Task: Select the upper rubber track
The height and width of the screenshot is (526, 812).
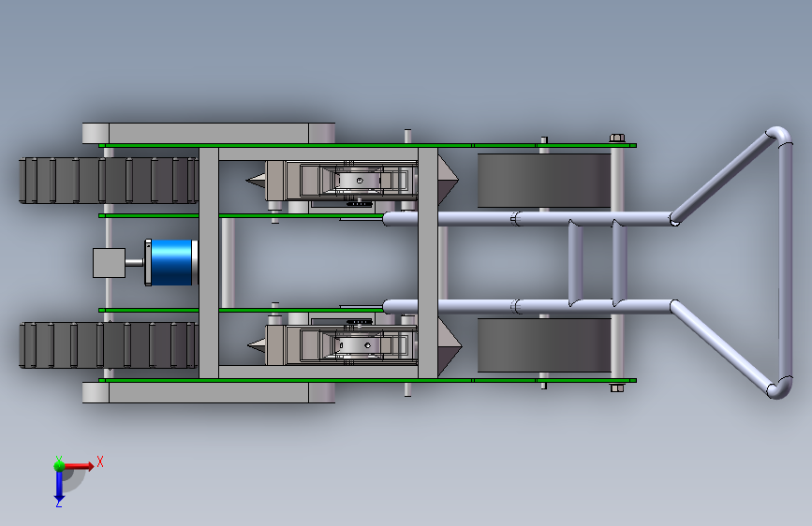Action: click(109, 180)
